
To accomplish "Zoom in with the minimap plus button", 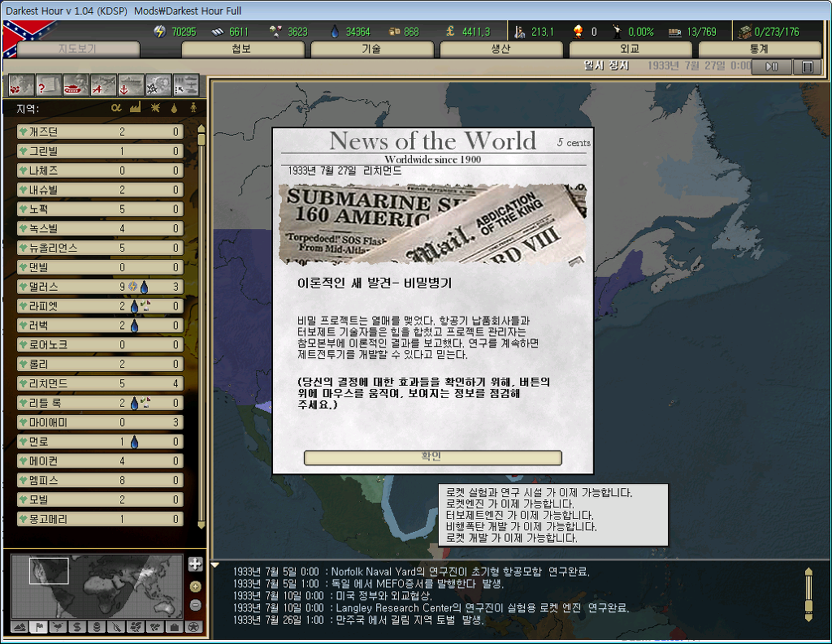I will click(195, 586).
